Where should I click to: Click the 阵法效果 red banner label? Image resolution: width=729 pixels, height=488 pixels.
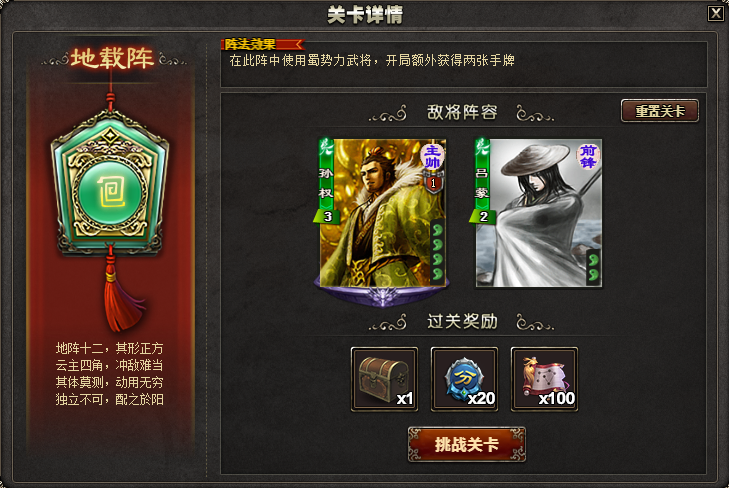point(262,44)
